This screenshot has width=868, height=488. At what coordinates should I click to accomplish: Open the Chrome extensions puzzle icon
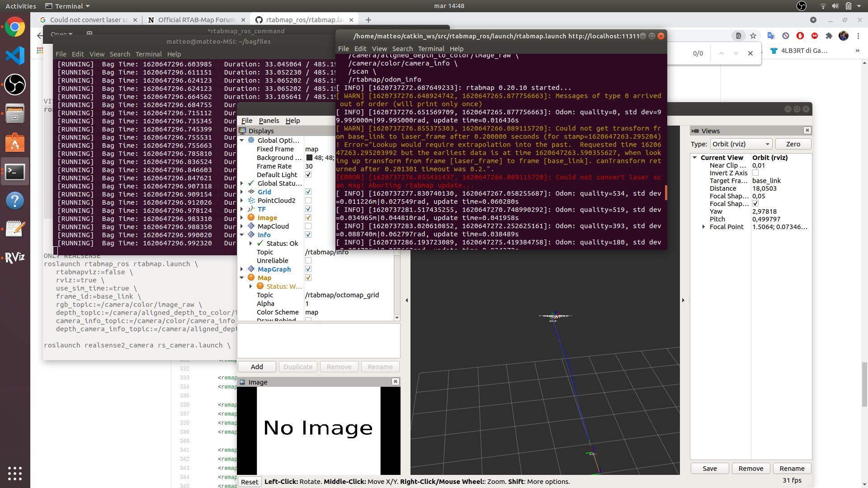tap(829, 36)
